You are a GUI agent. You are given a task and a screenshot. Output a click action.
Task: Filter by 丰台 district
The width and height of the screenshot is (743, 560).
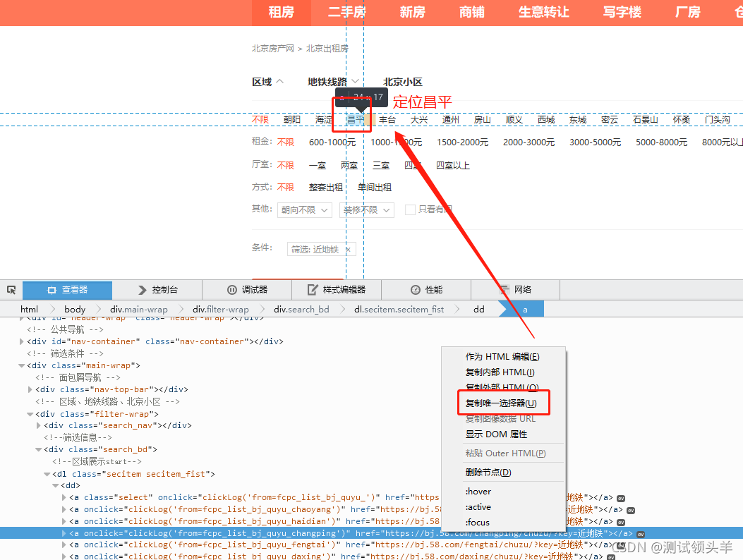pyautogui.click(x=387, y=119)
